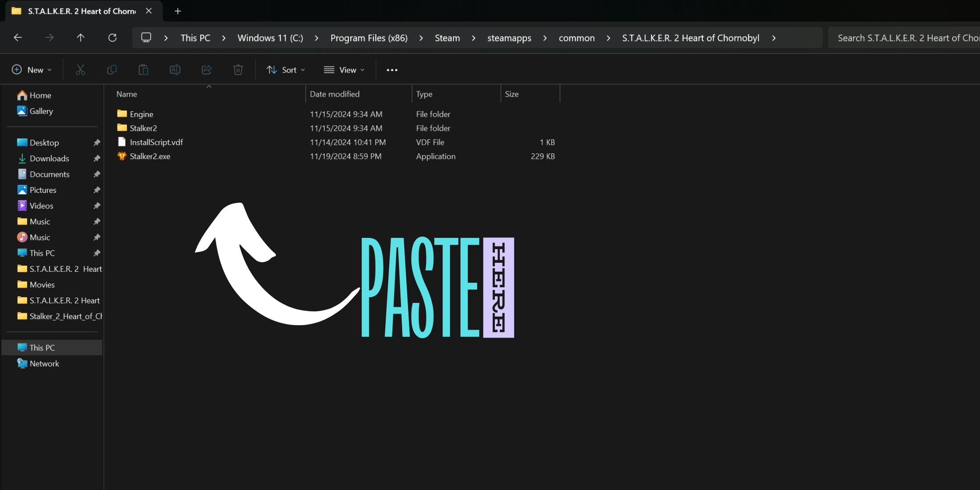Refresh the current folder view
This screenshot has height=490, width=980.
click(112, 38)
